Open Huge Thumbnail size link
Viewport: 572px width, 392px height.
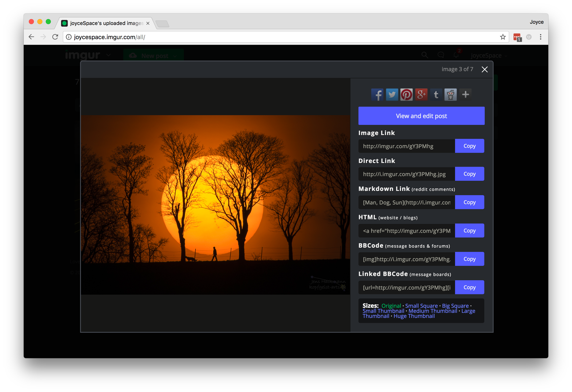coord(414,316)
